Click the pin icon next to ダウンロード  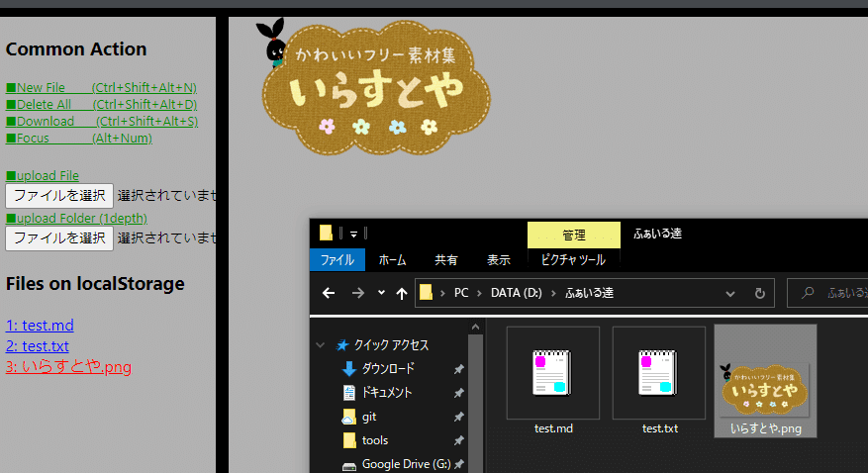pos(459,369)
